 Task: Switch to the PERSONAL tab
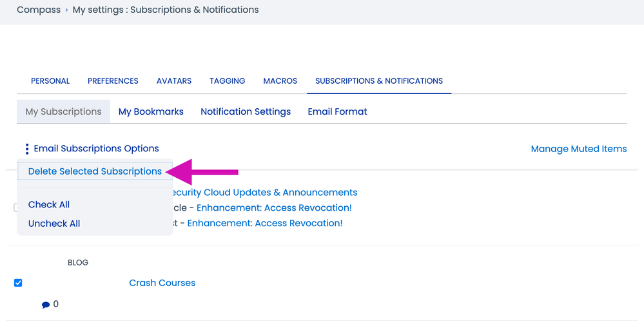[x=50, y=81]
